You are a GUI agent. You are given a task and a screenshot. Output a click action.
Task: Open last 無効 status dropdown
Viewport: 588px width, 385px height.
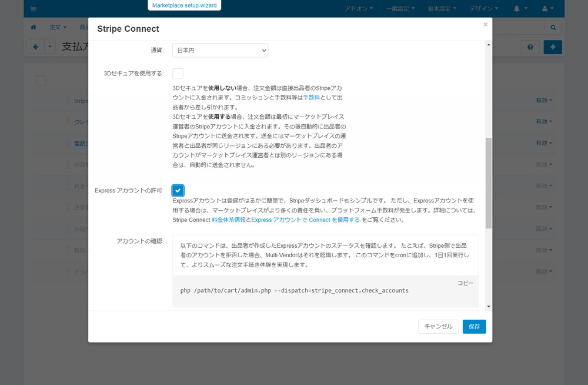[544, 271]
